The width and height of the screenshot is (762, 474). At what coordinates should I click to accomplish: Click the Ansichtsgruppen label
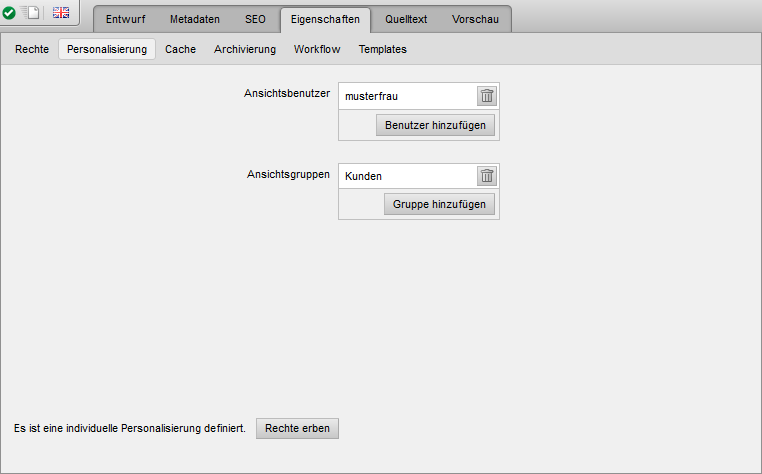[288, 174]
